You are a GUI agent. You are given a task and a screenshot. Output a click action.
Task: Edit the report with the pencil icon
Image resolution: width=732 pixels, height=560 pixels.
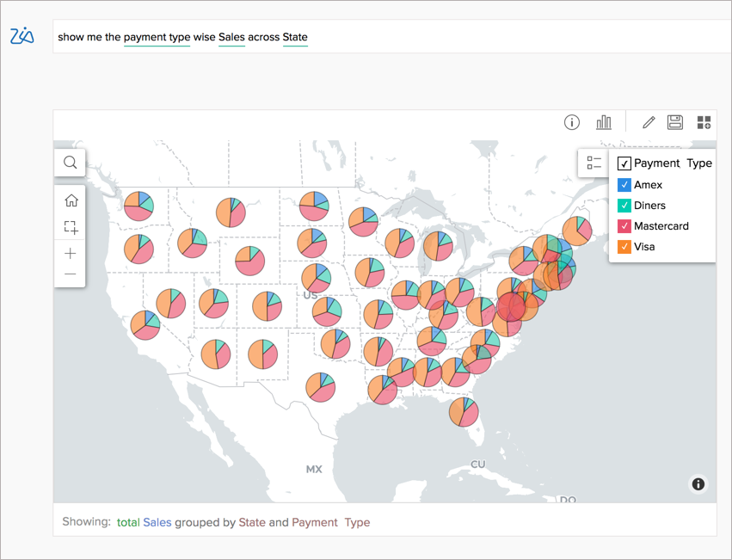coord(648,122)
